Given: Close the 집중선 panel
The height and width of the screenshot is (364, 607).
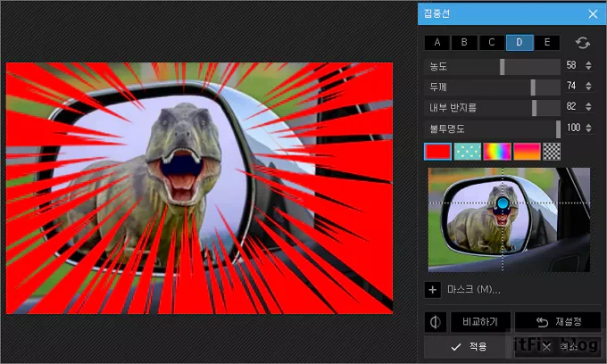Looking at the screenshot, I should [x=593, y=14].
